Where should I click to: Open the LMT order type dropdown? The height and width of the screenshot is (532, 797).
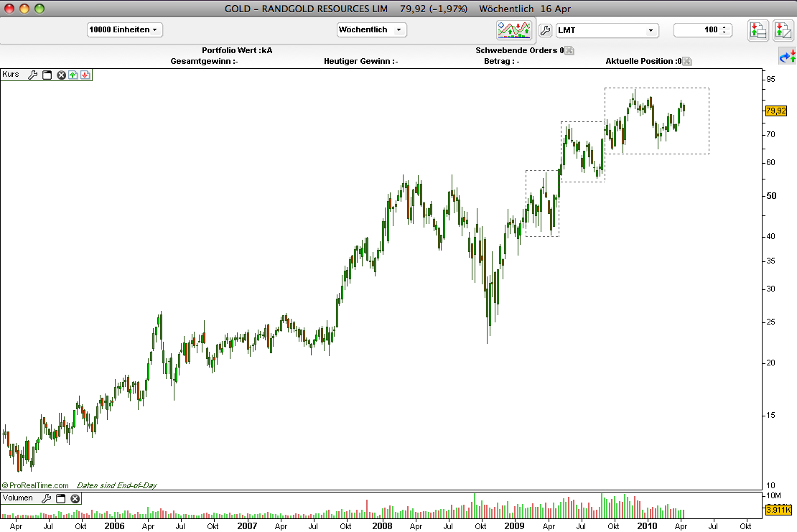(x=607, y=30)
